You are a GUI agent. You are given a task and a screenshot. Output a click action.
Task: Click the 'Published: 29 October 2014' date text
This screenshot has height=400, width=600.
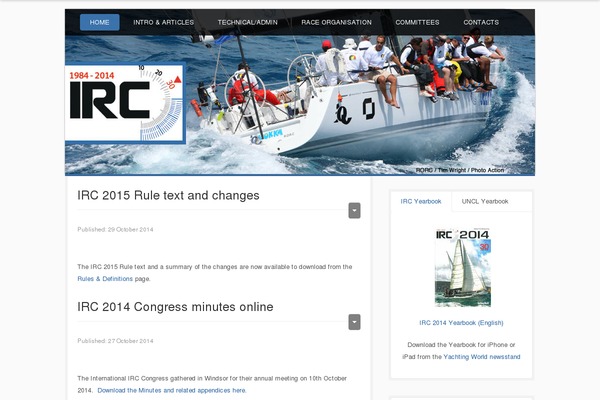115,229
